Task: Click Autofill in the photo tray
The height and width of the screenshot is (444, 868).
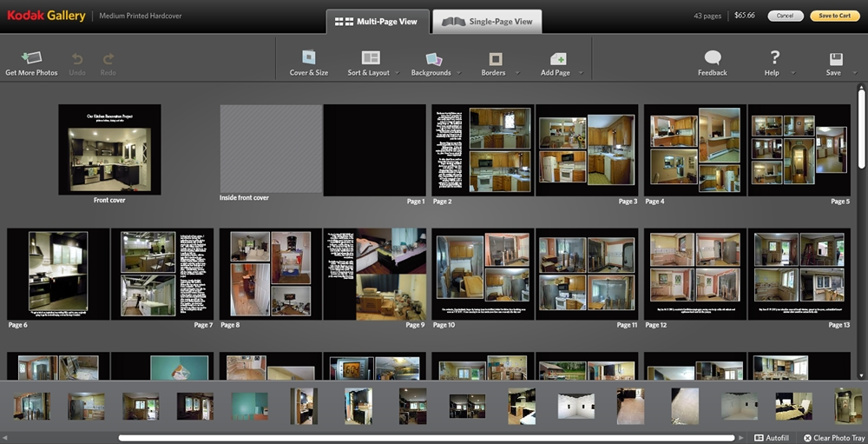Action: [x=772, y=438]
